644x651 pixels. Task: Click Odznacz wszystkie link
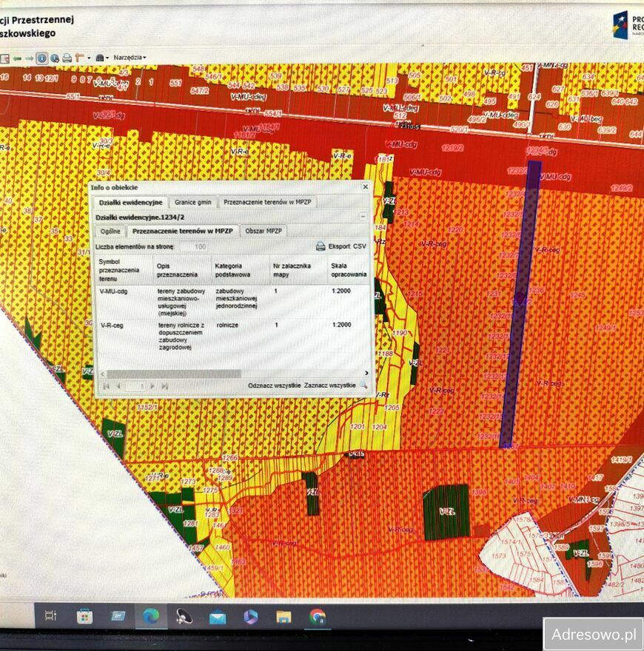(x=274, y=385)
